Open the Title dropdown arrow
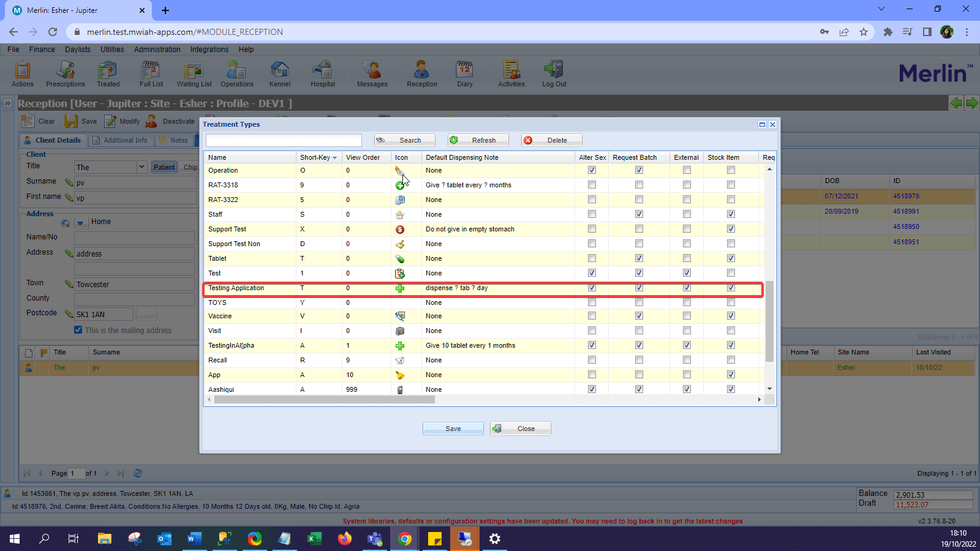Viewport: 980px width, 551px height. point(141,167)
